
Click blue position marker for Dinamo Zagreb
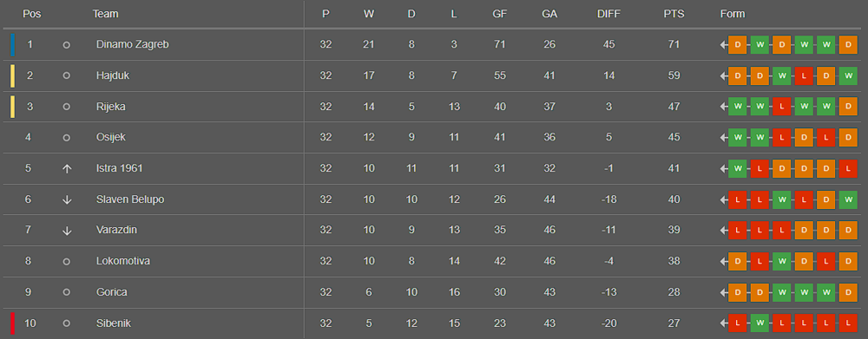click(x=13, y=45)
